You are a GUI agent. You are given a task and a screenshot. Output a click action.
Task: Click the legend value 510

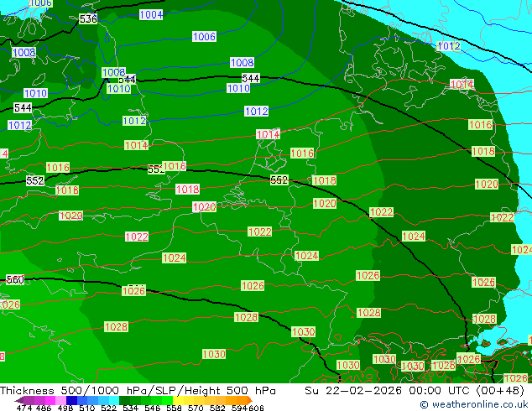coord(87,408)
